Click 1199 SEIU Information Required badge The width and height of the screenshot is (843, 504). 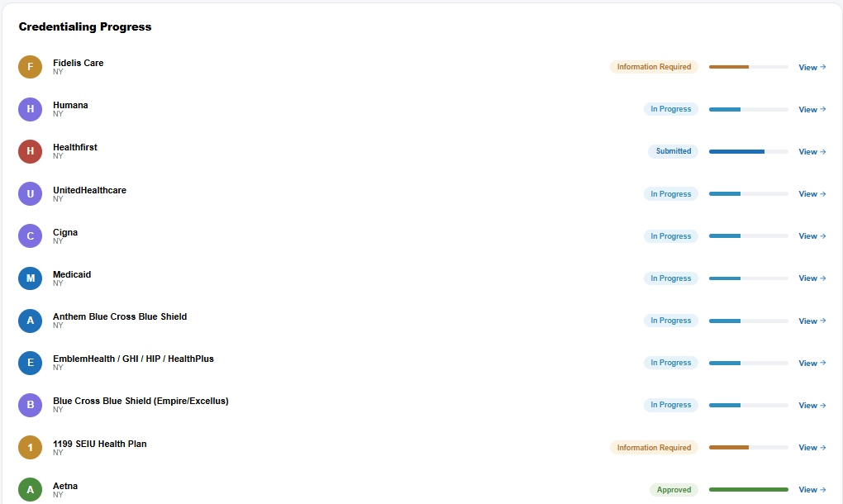[x=654, y=448]
